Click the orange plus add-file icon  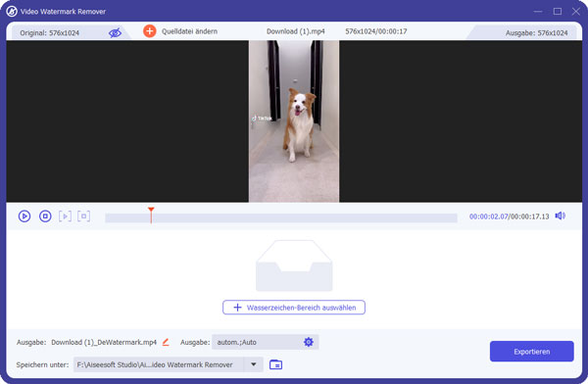150,31
